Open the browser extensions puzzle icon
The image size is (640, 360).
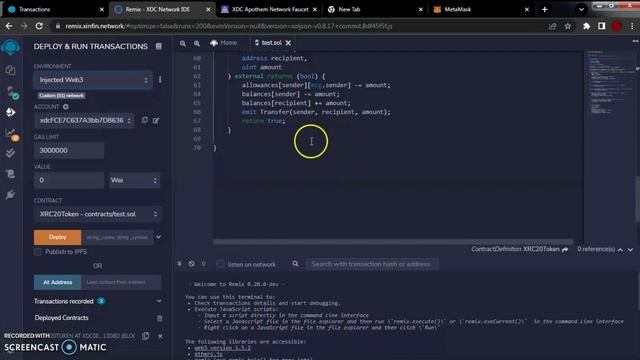pyautogui.click(x=587, y=26)
